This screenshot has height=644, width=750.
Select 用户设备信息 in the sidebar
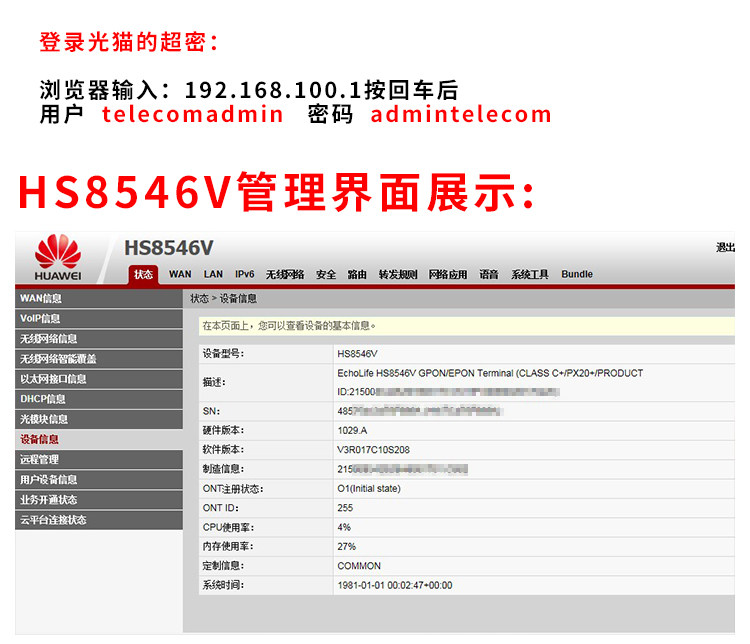click(x=99, y=479)
